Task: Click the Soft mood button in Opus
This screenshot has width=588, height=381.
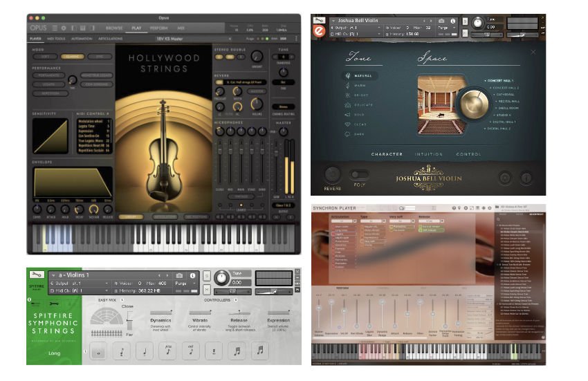Action: (x=45, y=57)
